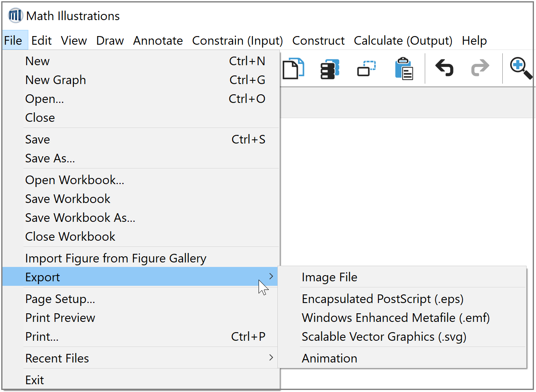Image resolution: width=536 pixels, height=392 pixels.
Task: Click the grayed Redo arrow icon
Action: pos(480,68)
